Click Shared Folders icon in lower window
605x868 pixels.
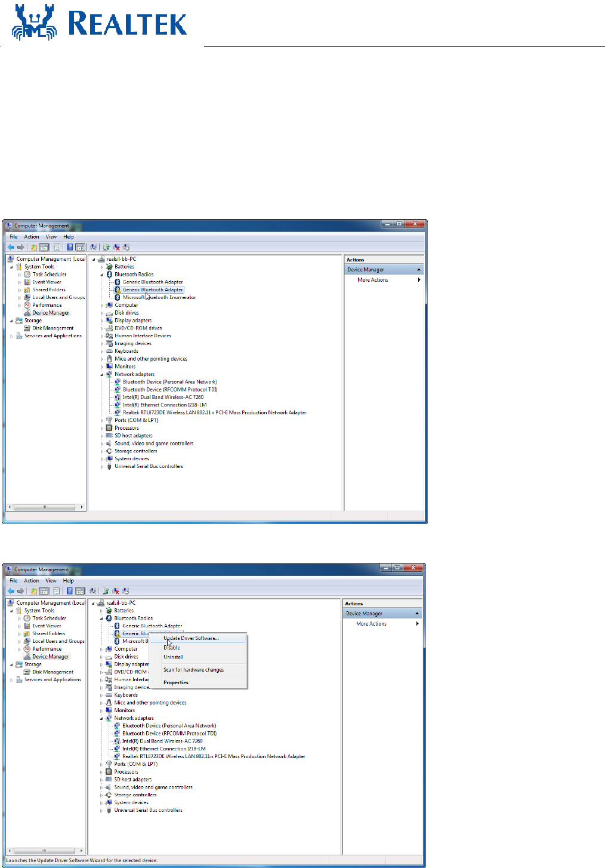click(x=27, y=633)
